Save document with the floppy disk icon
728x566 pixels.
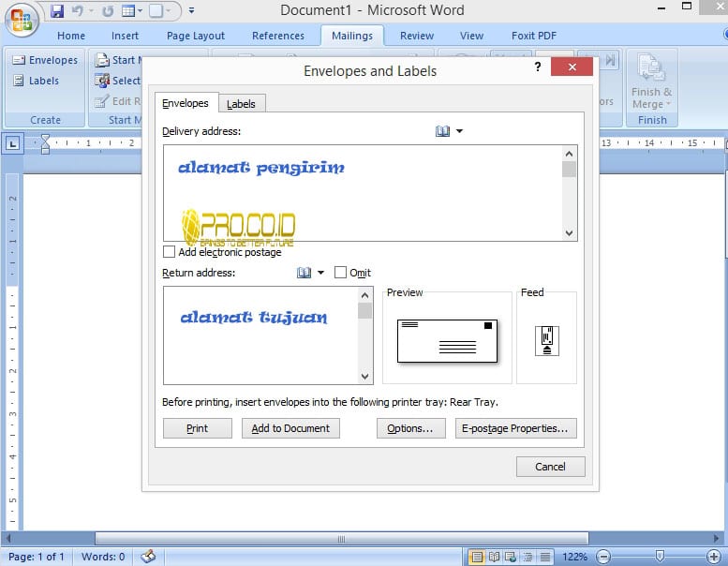tap(56, 10)
